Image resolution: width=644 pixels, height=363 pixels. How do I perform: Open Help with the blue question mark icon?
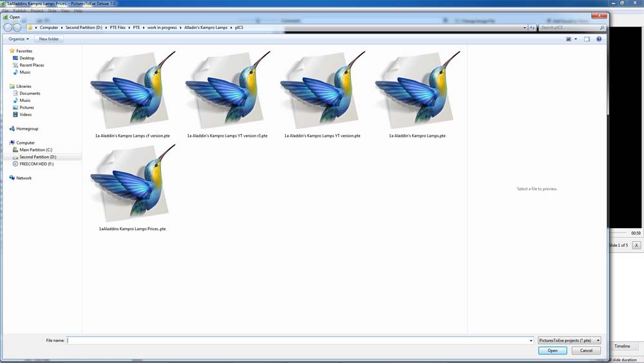(599, 39)
